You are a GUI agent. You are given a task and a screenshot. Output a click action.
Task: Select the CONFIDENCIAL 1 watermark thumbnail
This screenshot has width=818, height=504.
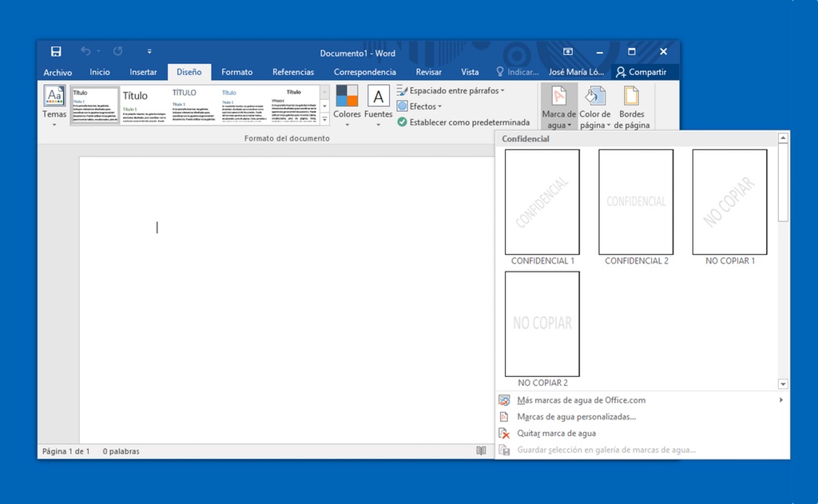coord(542,202)
